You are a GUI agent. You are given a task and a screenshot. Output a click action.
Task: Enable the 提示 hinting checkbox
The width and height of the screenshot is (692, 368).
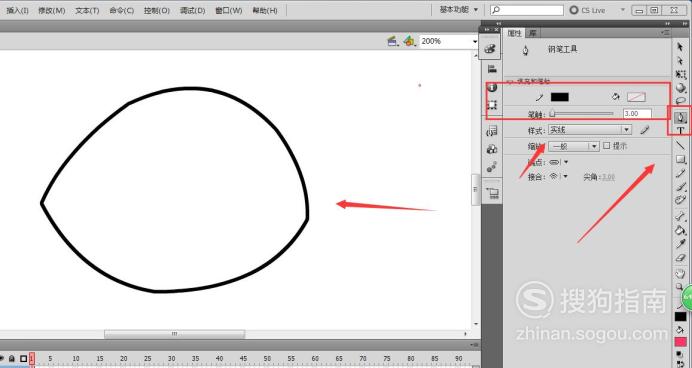[x=606, y=146]
